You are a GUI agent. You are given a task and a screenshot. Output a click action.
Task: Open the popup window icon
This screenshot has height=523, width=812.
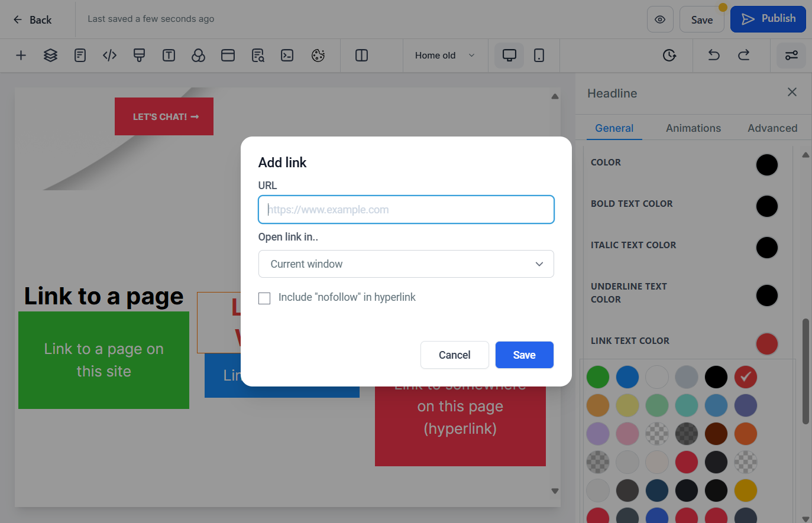click(x=228, y=56)
